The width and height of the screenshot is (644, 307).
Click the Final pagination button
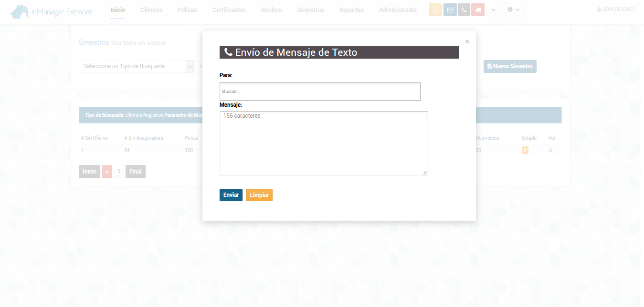pos(136,172)
